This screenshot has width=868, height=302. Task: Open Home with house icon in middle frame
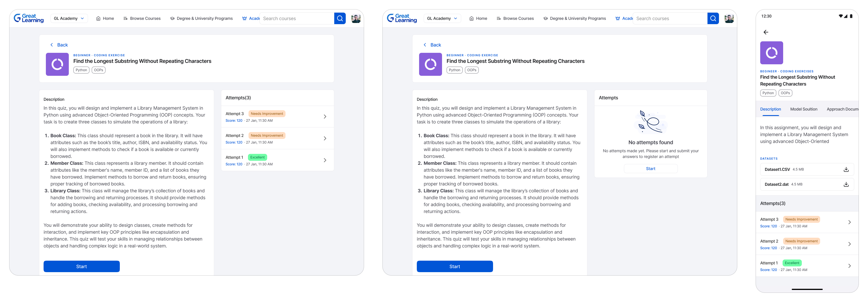coord(478,19)
